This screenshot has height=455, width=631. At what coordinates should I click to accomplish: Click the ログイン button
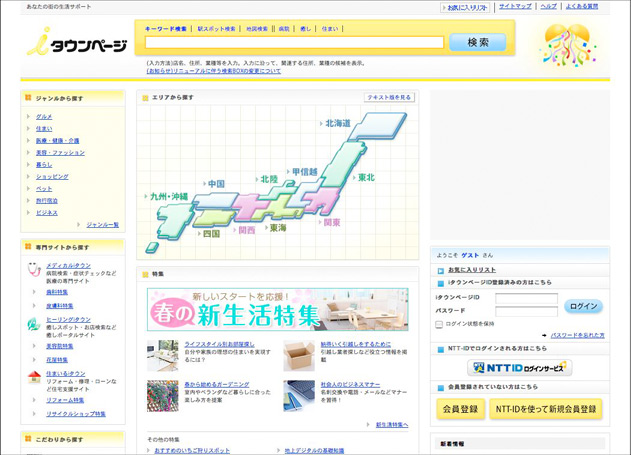583,306
